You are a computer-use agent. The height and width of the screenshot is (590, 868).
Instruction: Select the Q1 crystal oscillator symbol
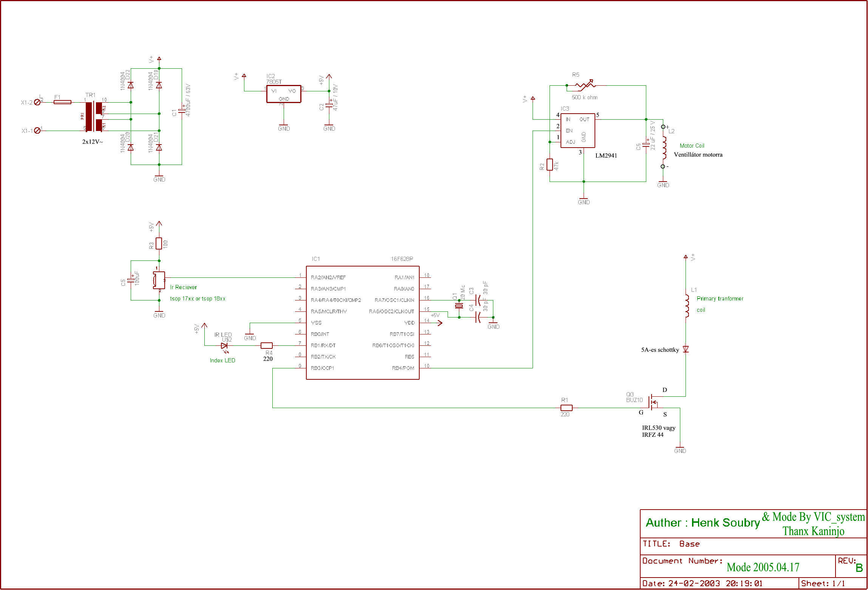pos(459,306)
